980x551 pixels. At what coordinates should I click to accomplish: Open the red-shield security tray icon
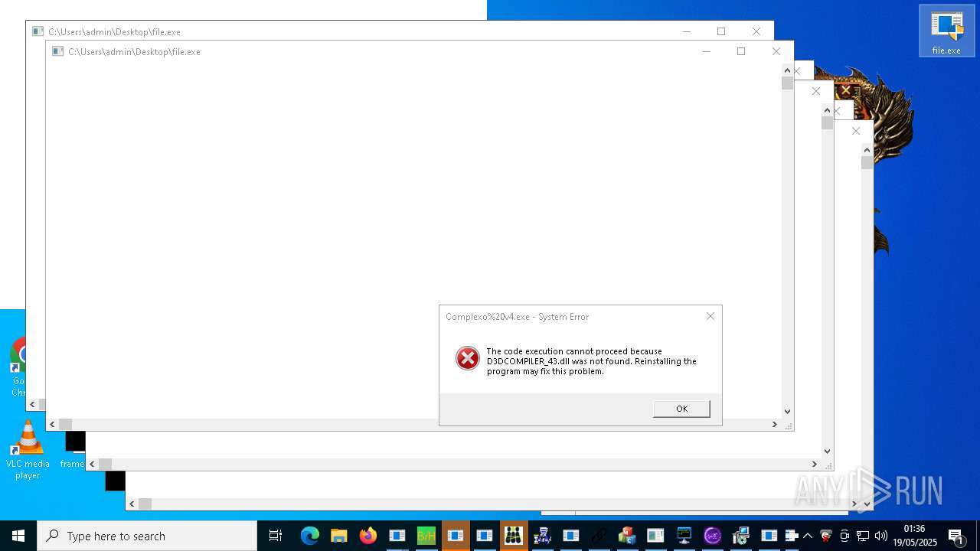[825, 536]
